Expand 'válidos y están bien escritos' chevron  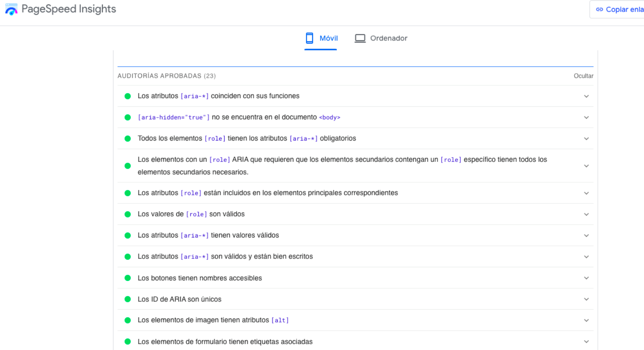(586, 257)
